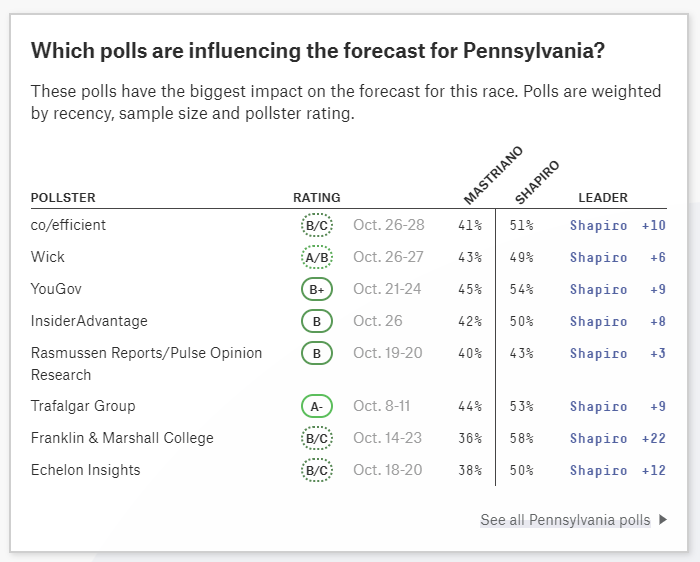Click the Shapiro +22 leader result

(618, 438)
